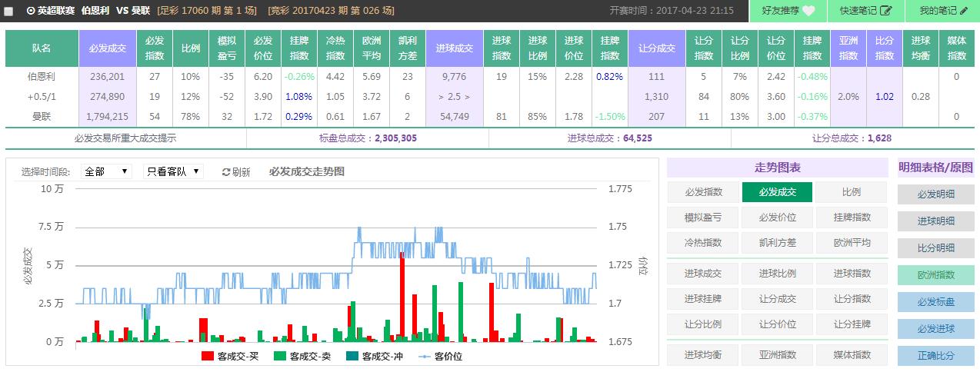Screen dimensions: 980x372
Task: Select the 必发指数 chart button
Action: (703, 192)
